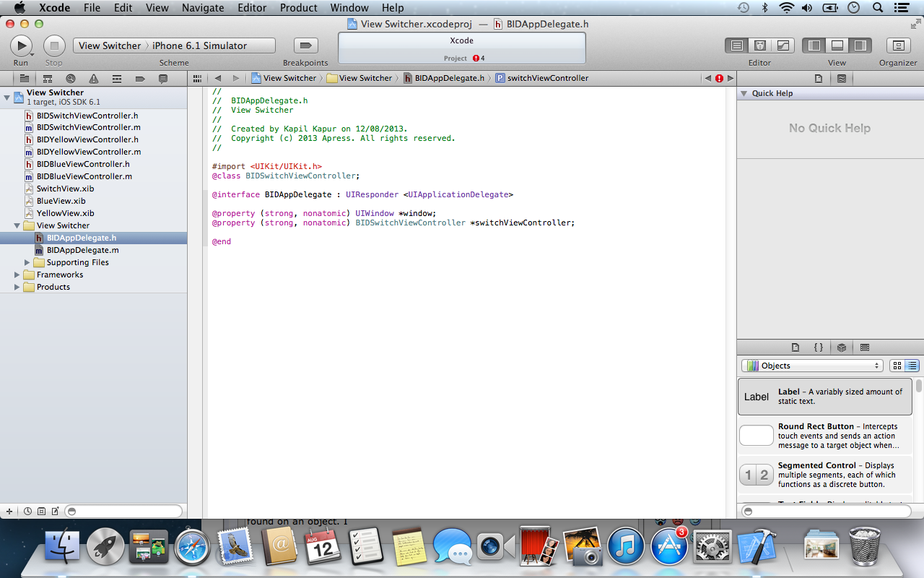The image size is (924, 578).
Task: Filter recently edited files clock icon
Action: (27, 511)
